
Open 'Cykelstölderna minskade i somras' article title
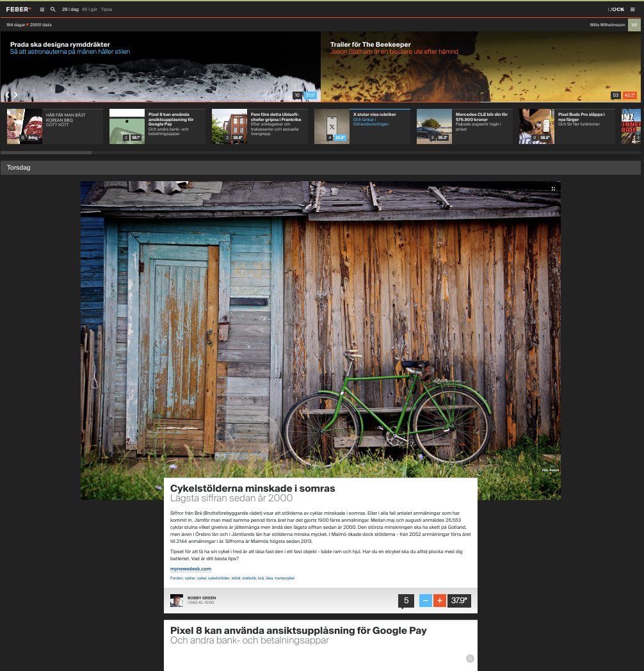pyautogui.click(x=252, y=489)
